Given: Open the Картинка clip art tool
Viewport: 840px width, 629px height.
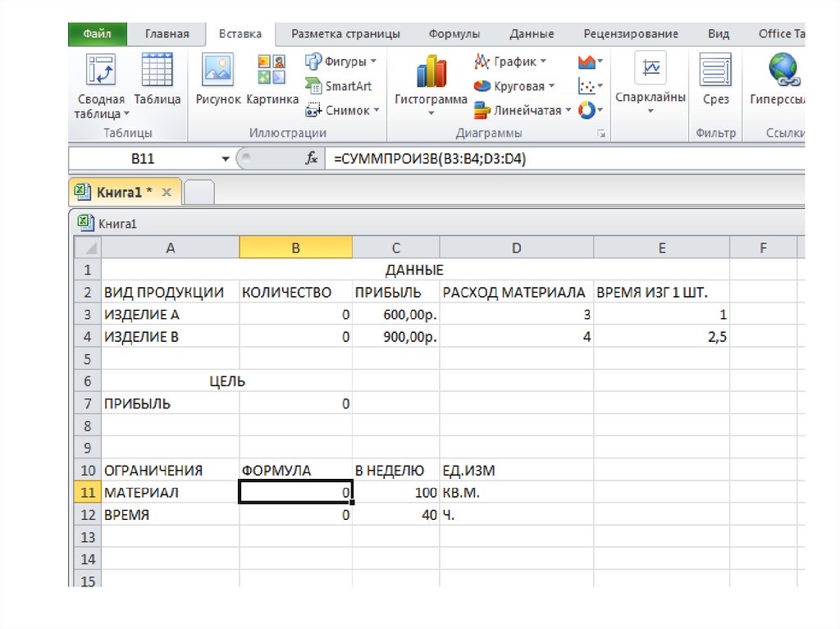Looking at the screenshot, I should pyautogui.click(x=272, y=80).
